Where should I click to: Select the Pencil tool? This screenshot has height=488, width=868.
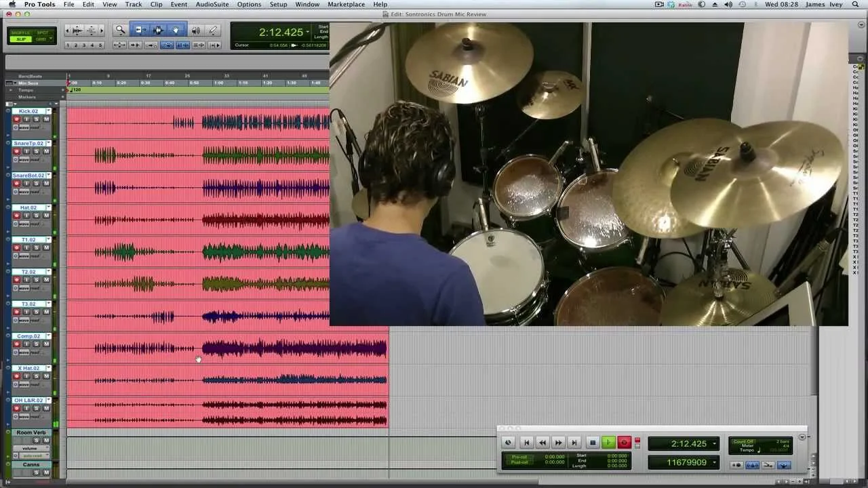213,30
